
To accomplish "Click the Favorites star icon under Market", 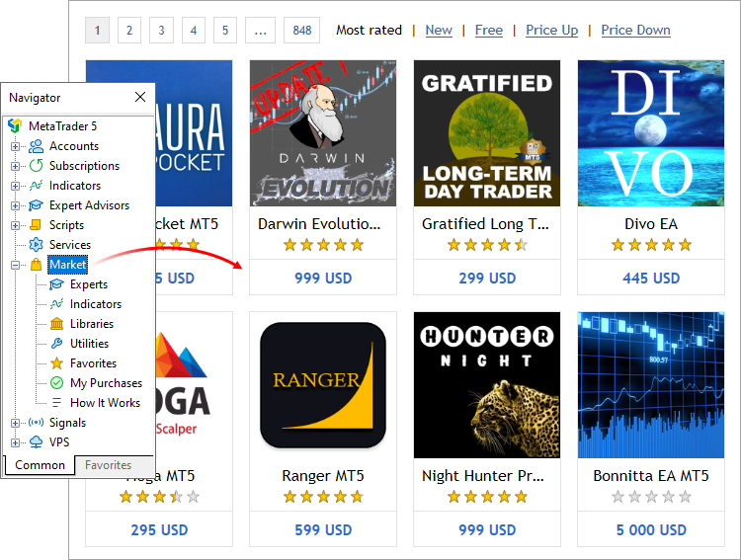I will tap(56, 363).
